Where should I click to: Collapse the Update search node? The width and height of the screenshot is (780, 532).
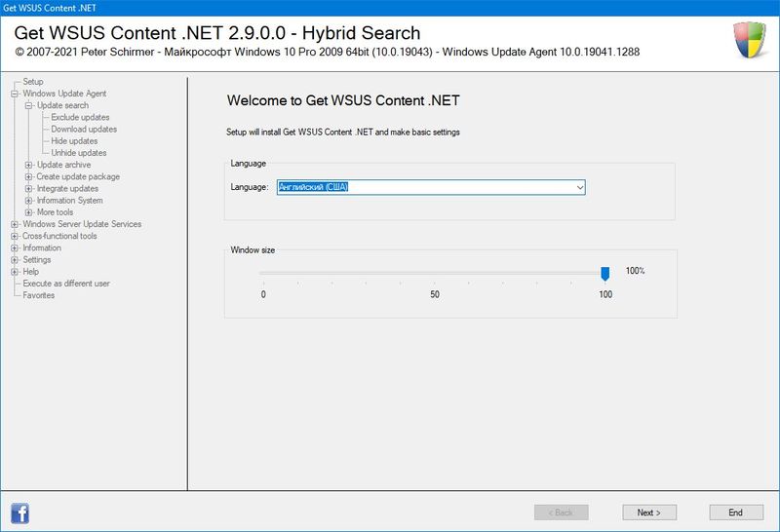29,105
